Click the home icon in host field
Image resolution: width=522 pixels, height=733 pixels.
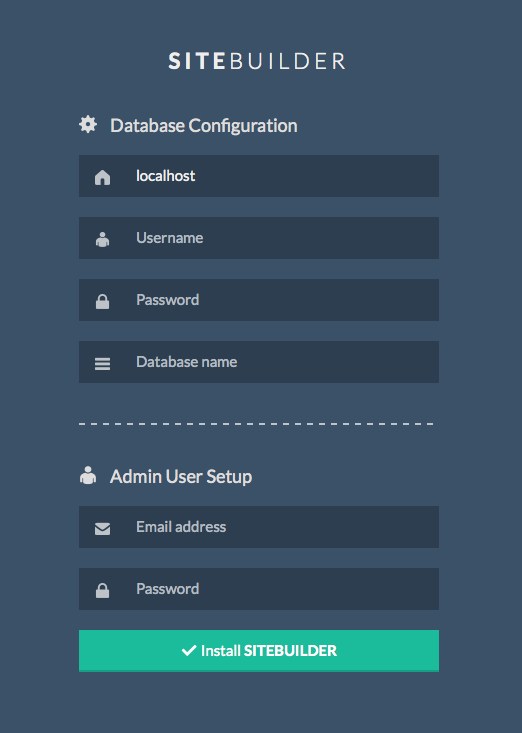point(102,177)
